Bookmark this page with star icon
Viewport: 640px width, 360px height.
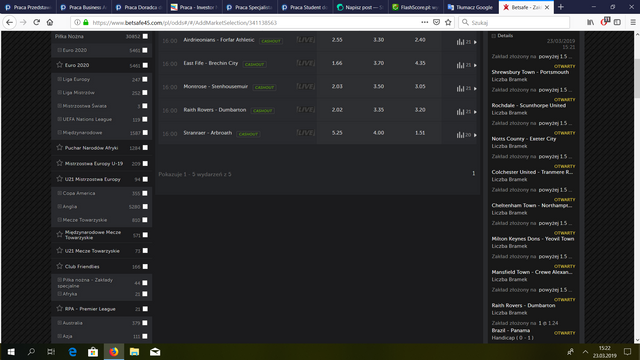click(448, 22)
